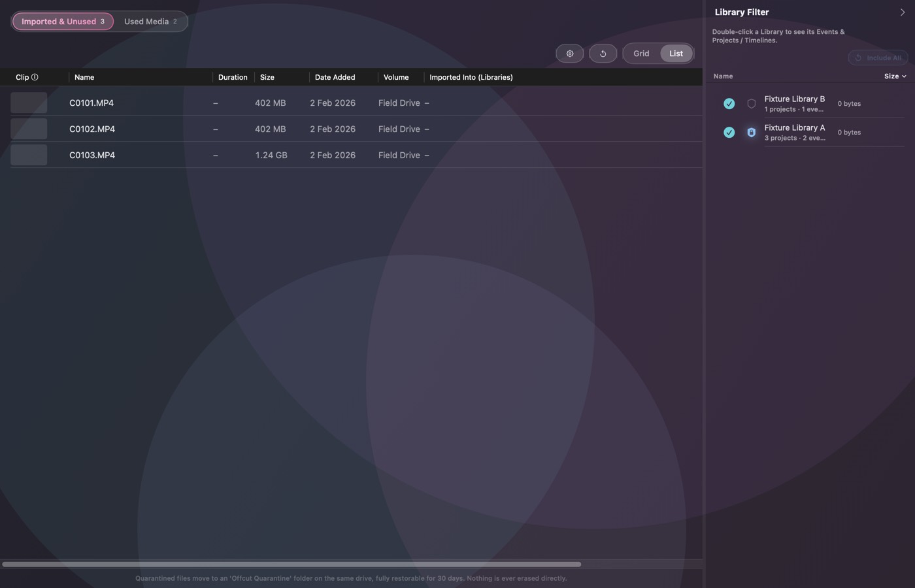Switch to the Used Media tab
Screen dimensions: 915x588
[150, 22]
